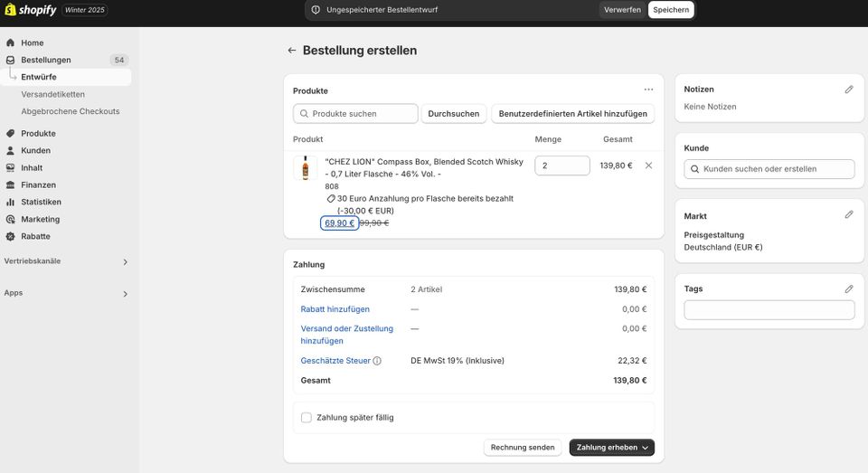This screenshot has height=473, width=868.
Task: Click the Durchsuchen button
Action: pos(453,114)
